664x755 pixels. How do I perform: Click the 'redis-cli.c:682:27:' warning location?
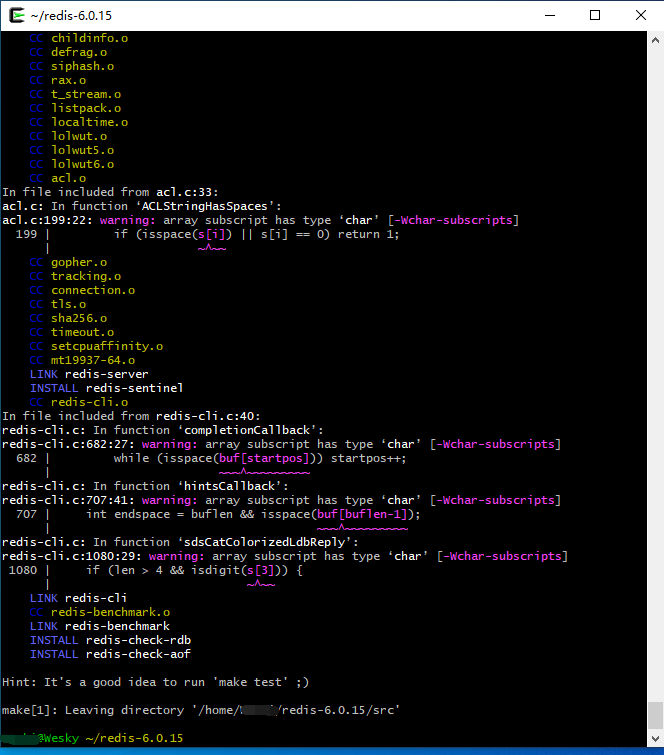tap(68, 444)
